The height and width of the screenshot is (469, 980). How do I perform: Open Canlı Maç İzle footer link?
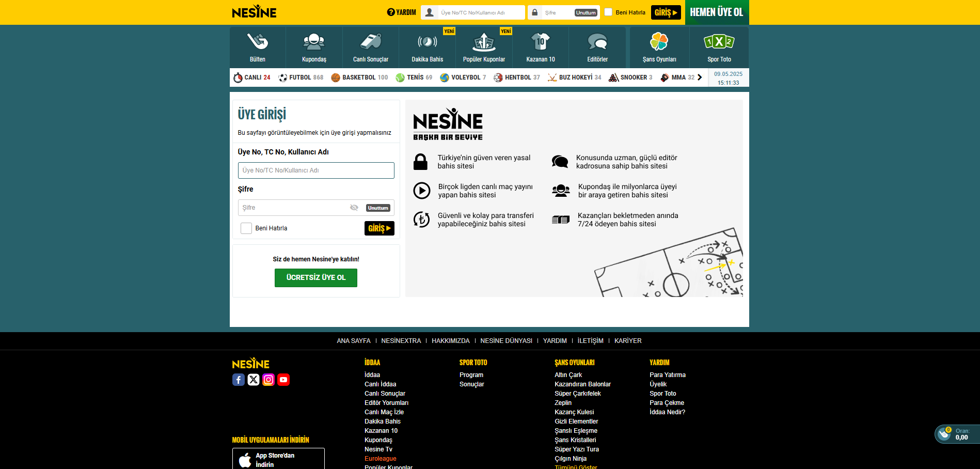pyautogui.click(x=384, y=412)
